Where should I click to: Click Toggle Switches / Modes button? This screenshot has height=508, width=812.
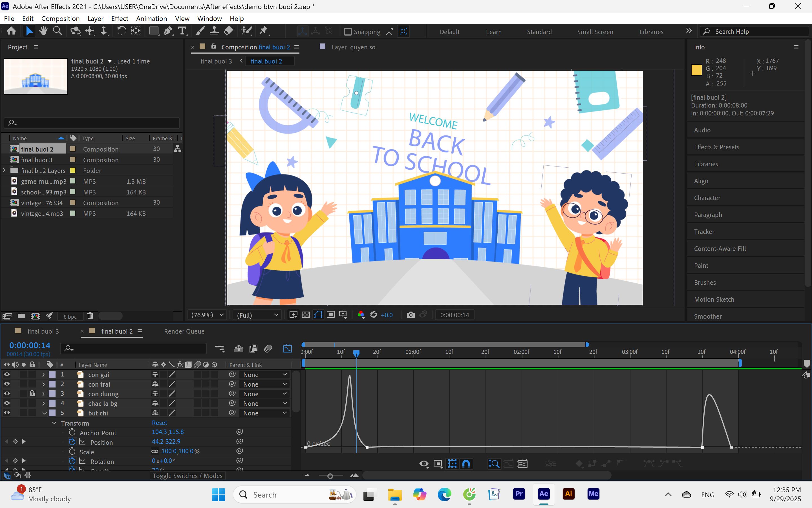point(187,476)
